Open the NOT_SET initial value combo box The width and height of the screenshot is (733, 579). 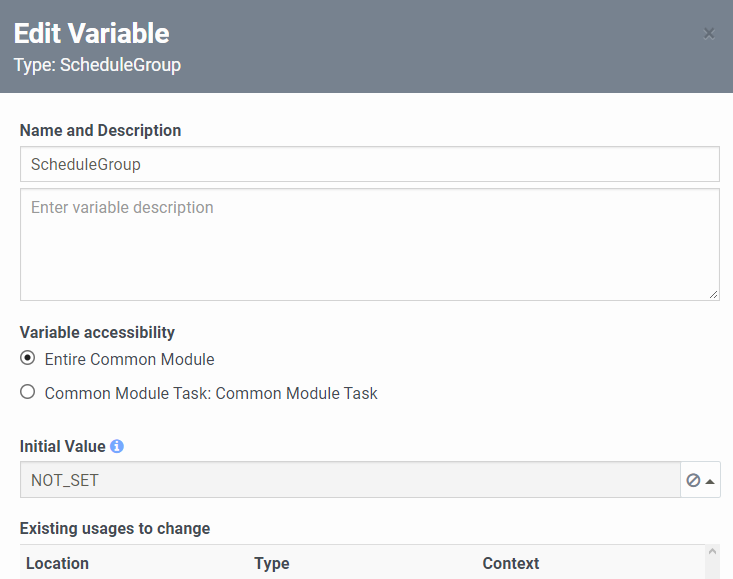350,480
